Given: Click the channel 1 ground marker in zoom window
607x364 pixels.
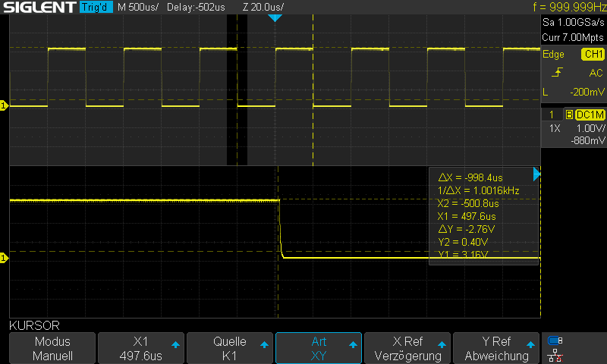Looking at the screenshot, I should pyautogui.click(x=4, y=259).
